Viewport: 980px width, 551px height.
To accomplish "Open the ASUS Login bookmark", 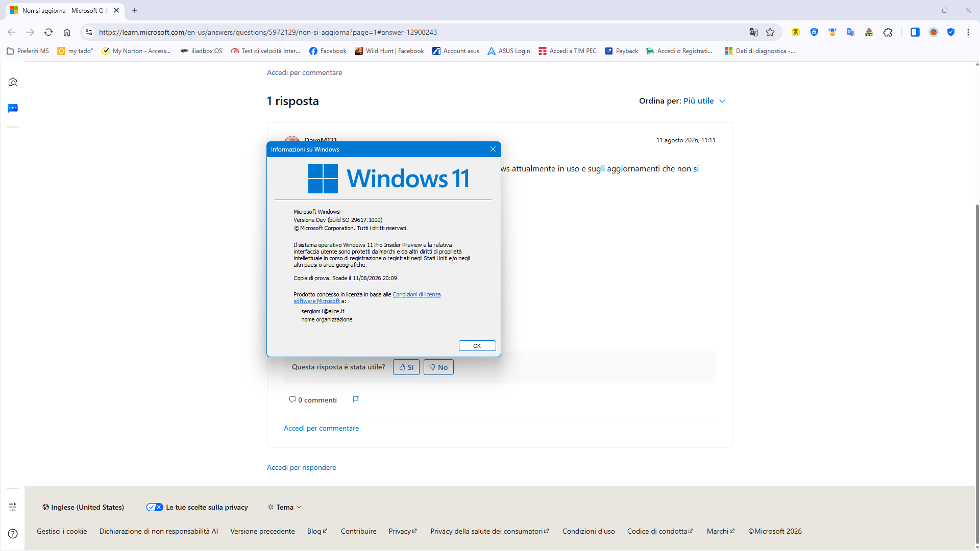I will tap(509, 51).
